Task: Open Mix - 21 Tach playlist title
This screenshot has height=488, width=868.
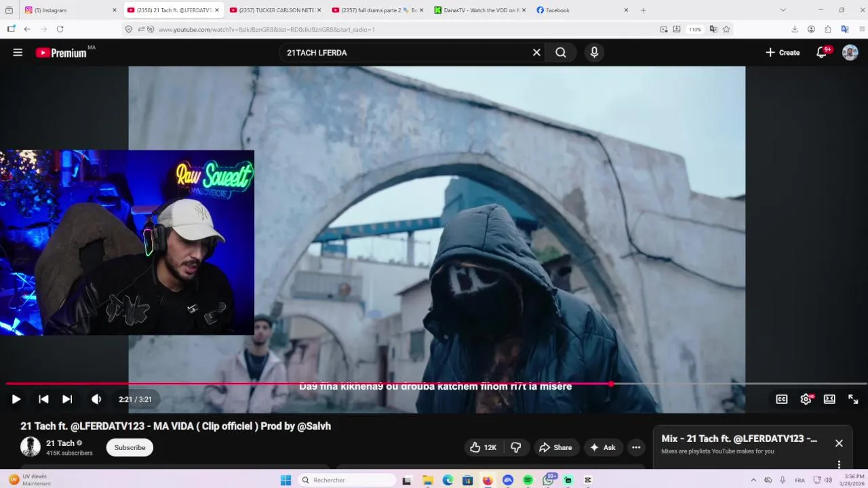Action: [739, 439]
